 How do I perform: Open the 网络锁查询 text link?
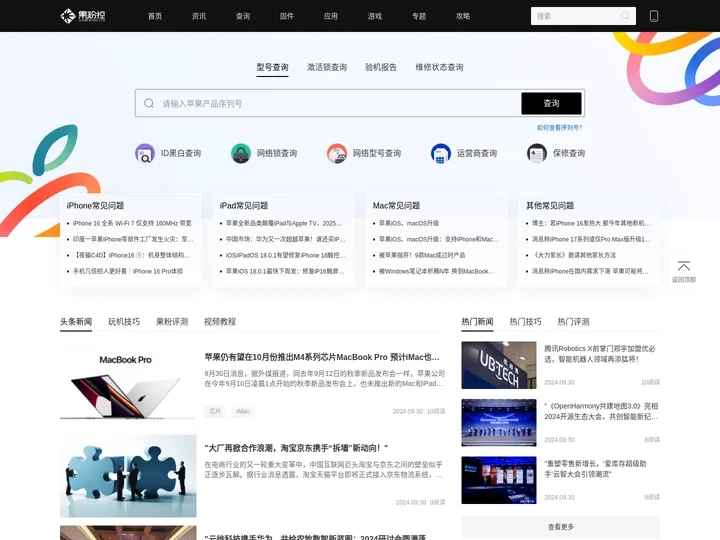coord(277,153)
